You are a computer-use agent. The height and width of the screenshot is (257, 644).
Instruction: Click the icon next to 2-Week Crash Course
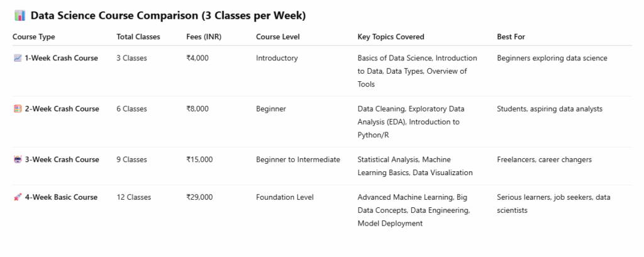pyautogui.click(x=18, y=109)
